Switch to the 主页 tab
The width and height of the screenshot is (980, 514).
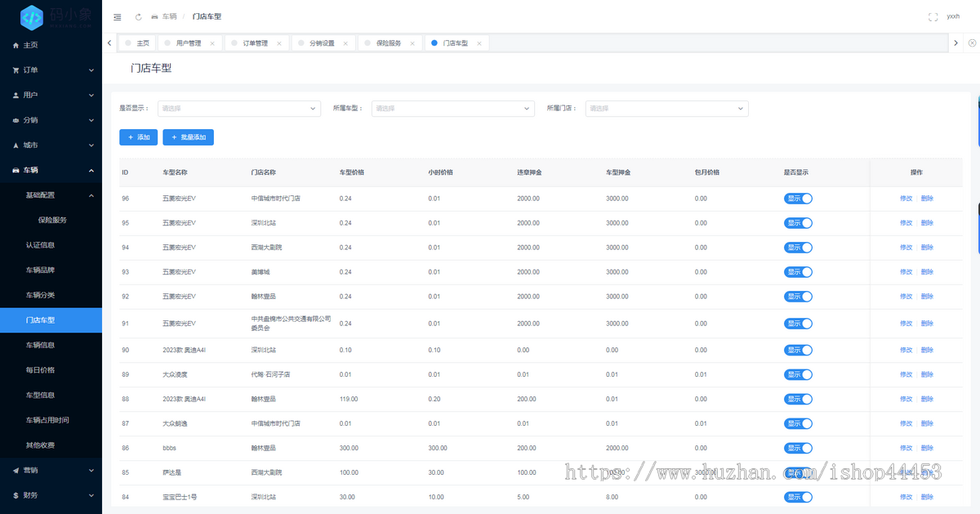coord(137,43)
